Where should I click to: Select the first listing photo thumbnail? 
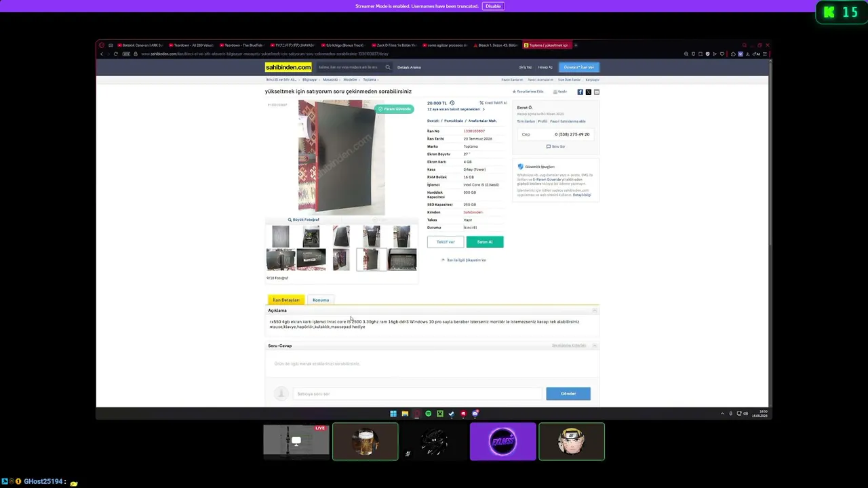pos(281,237)
